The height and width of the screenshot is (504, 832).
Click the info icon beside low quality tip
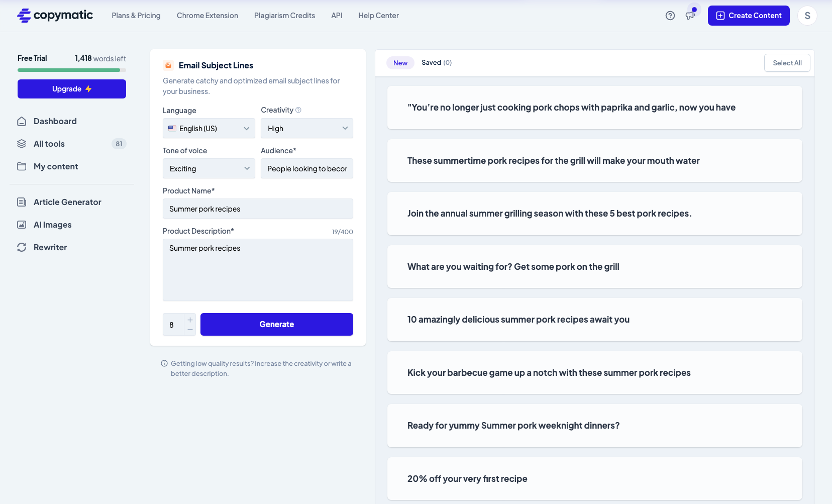(x=164, y=363)
